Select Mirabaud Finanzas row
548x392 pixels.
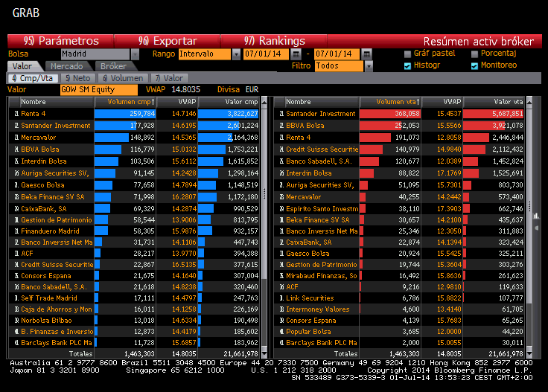pyautogui.click(x=399, y=276)
